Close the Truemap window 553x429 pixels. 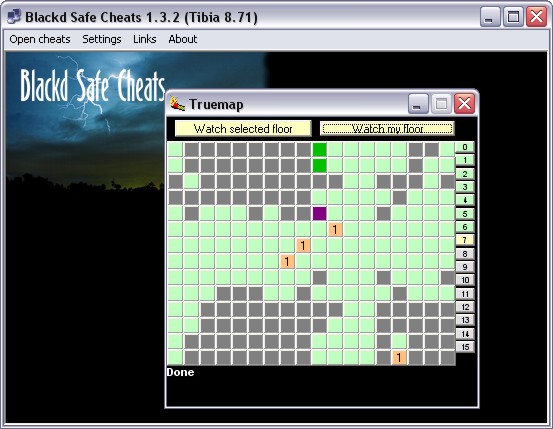pyautogui.click(x=464, y=104)
